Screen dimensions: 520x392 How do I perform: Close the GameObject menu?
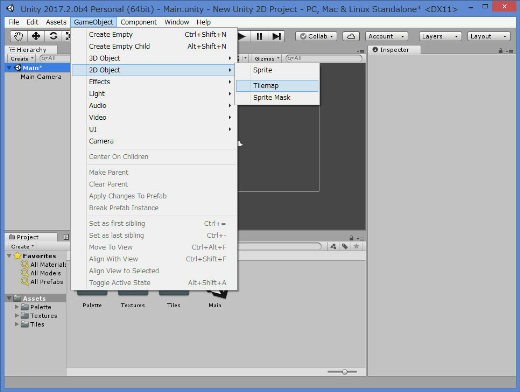pos(93,22)
